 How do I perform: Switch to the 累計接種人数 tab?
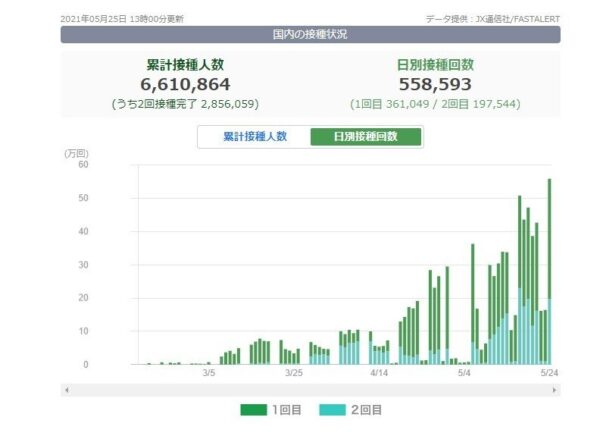(x=254, y=137)
